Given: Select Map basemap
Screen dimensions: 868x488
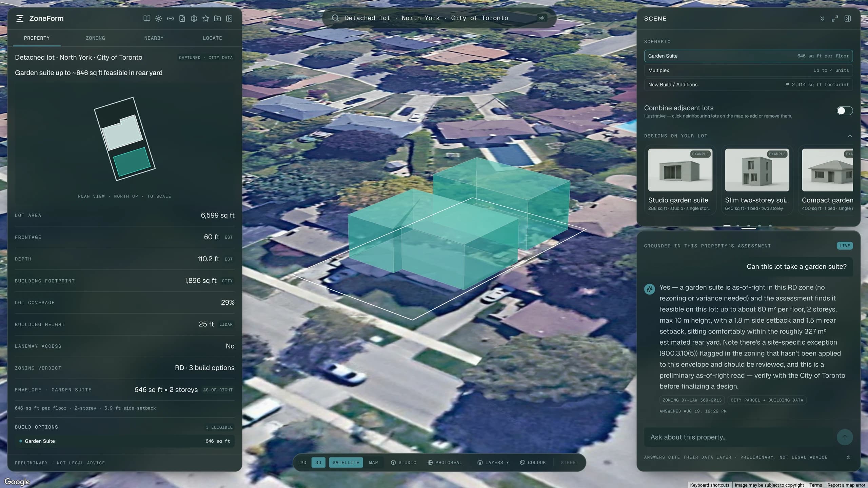Looking at the screenshot, I should click(x=373, y=463).
